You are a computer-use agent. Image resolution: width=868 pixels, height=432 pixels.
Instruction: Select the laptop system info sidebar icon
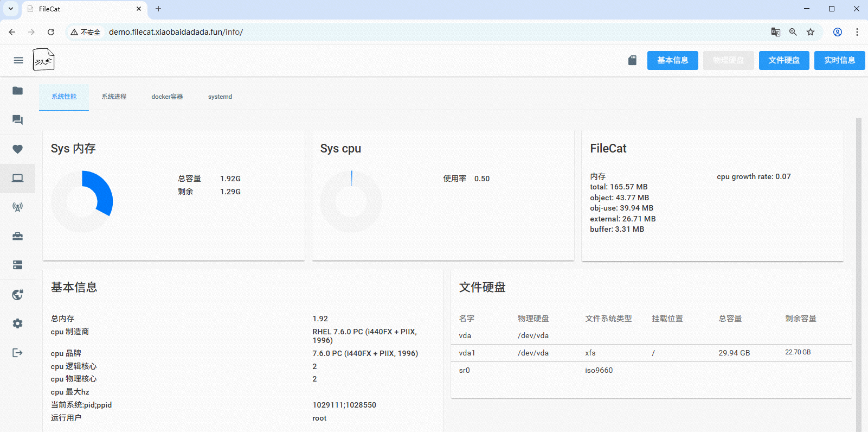tap(17, 178)
